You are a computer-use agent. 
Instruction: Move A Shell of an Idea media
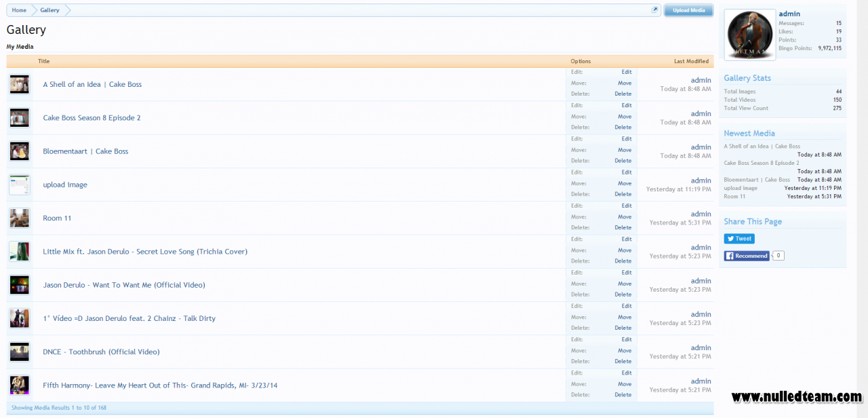(x=625, y=83)
